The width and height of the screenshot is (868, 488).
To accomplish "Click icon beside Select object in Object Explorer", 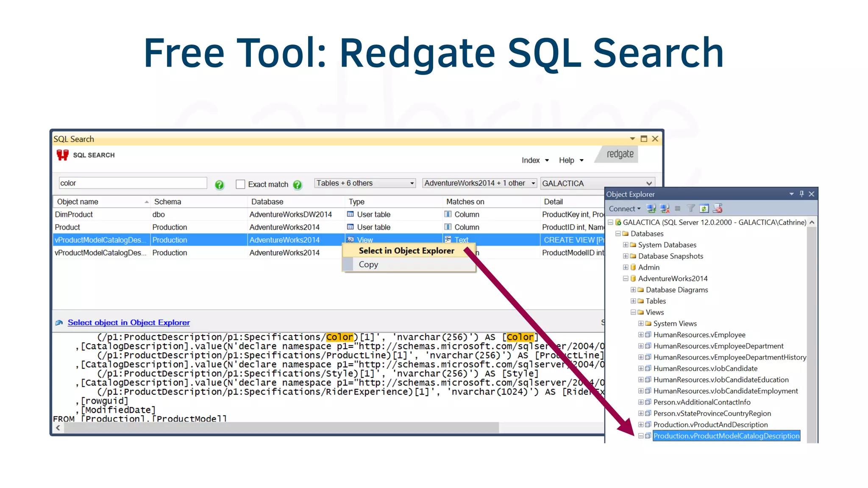I will [x=59, y=323].
